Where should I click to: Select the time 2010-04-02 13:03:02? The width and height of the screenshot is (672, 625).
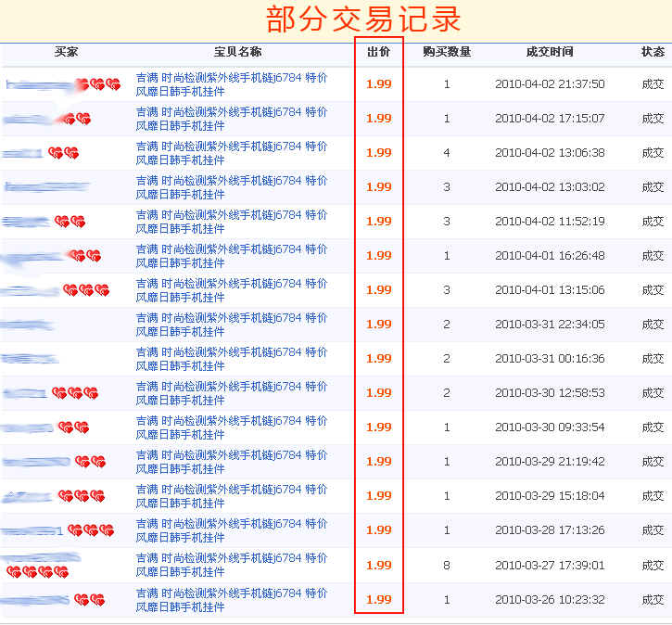(550, 187)
